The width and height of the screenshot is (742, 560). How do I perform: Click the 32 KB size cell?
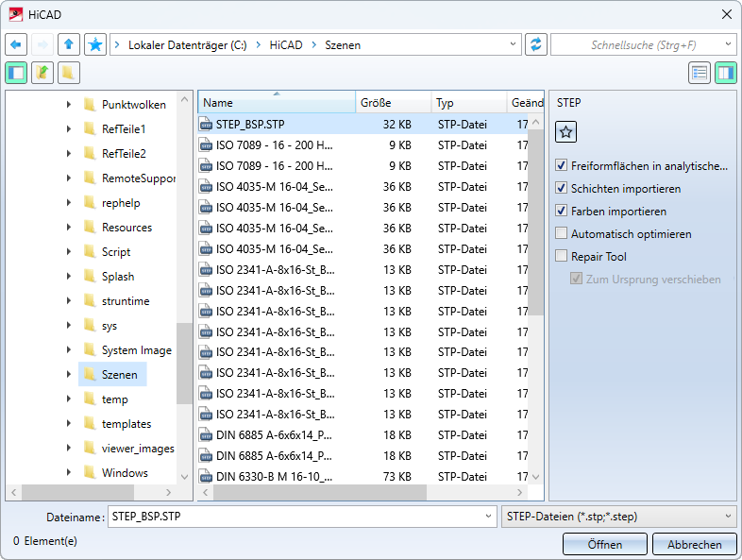(397, 125)
